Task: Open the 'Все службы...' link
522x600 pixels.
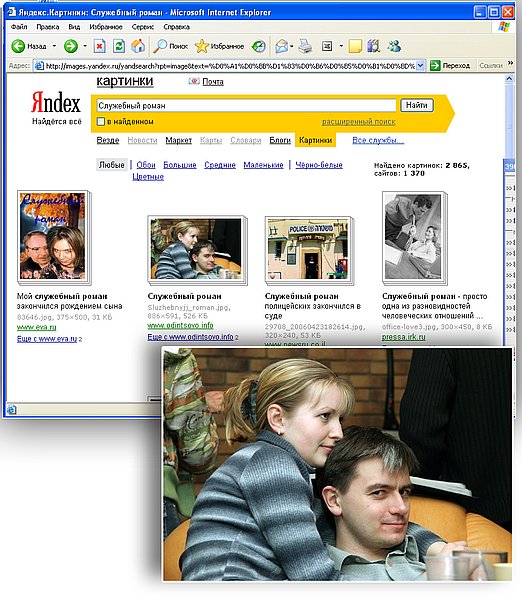Action: point(378,140)
